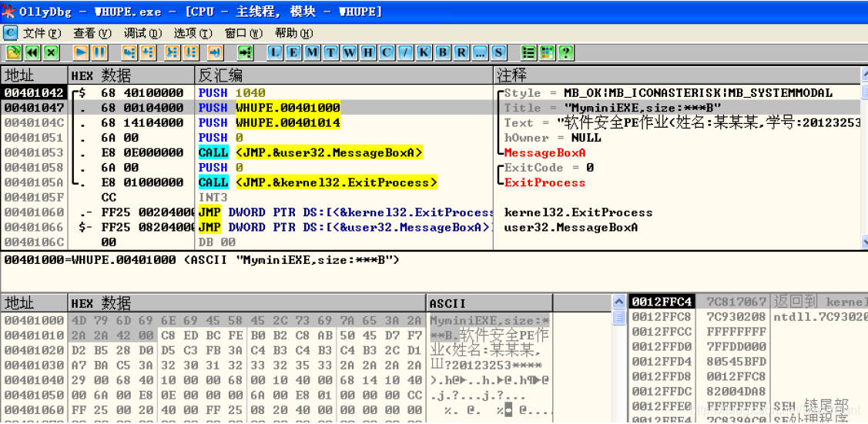Image resolution: width=868 pixels, height=424 pixels.
Task: Open Executable modules with the E button
Action: coord(294,52)
